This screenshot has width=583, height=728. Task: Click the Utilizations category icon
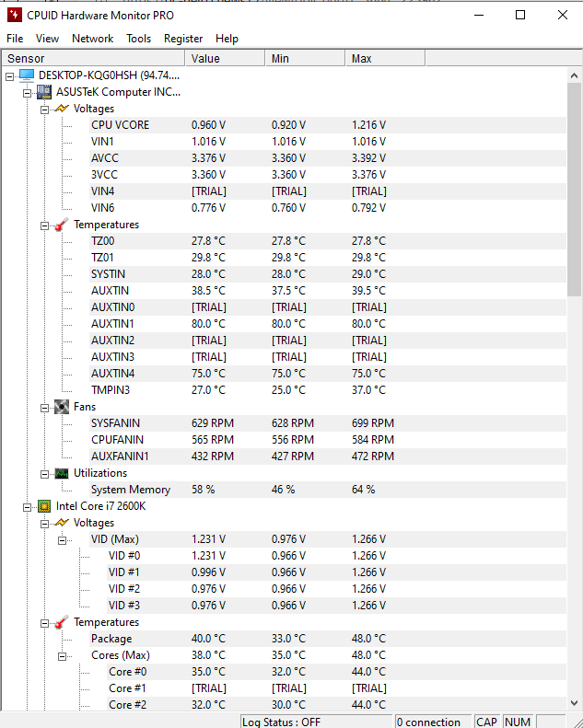pos(62,473)
